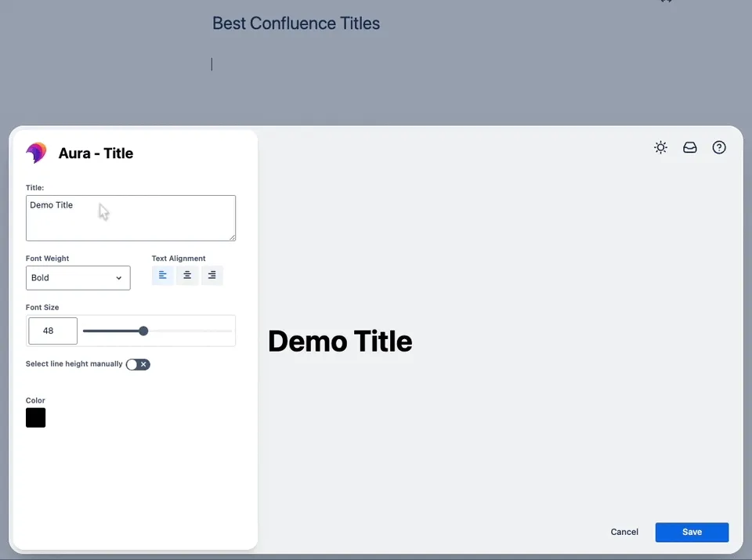Click the Font Weight label

click(x=48, y=258)
